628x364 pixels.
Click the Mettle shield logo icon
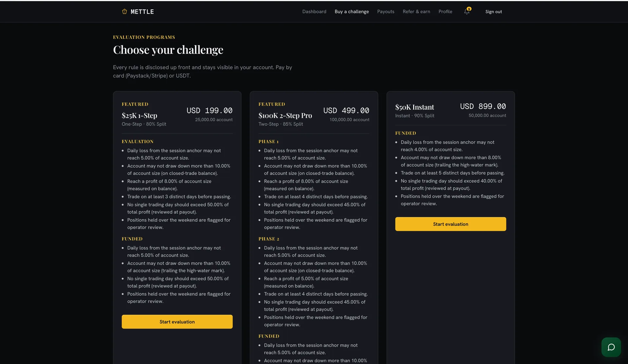point(124,11)
